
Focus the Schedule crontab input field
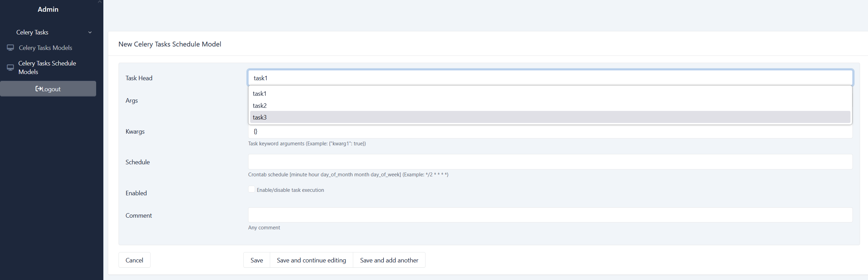click(550, 162)
